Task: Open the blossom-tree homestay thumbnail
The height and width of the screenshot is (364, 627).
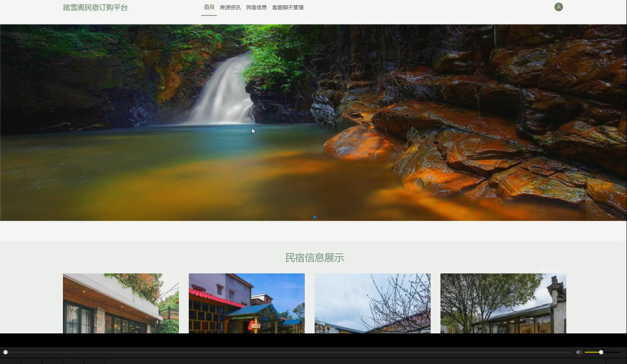Action: point(372,303)
